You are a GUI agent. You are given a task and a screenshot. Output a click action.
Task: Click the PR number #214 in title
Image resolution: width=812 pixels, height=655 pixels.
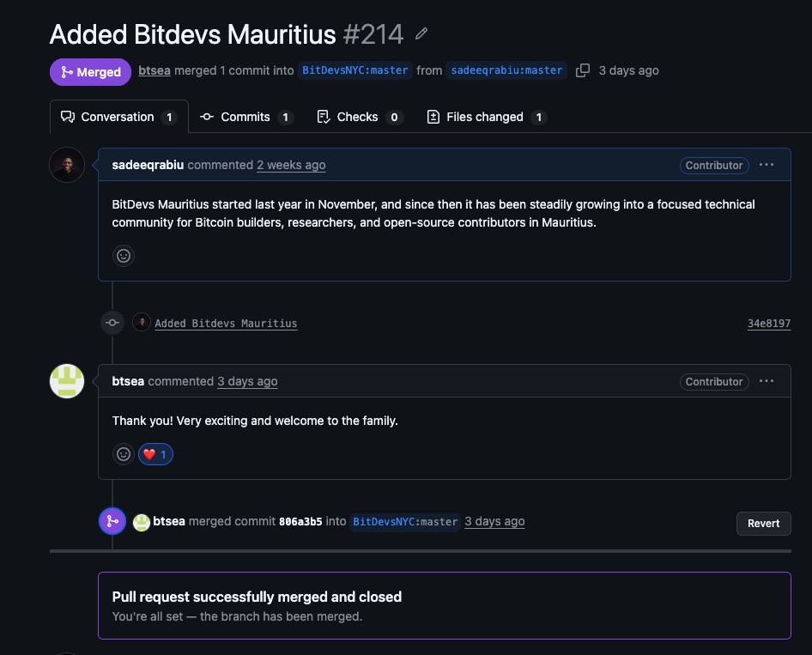(373, 34)
